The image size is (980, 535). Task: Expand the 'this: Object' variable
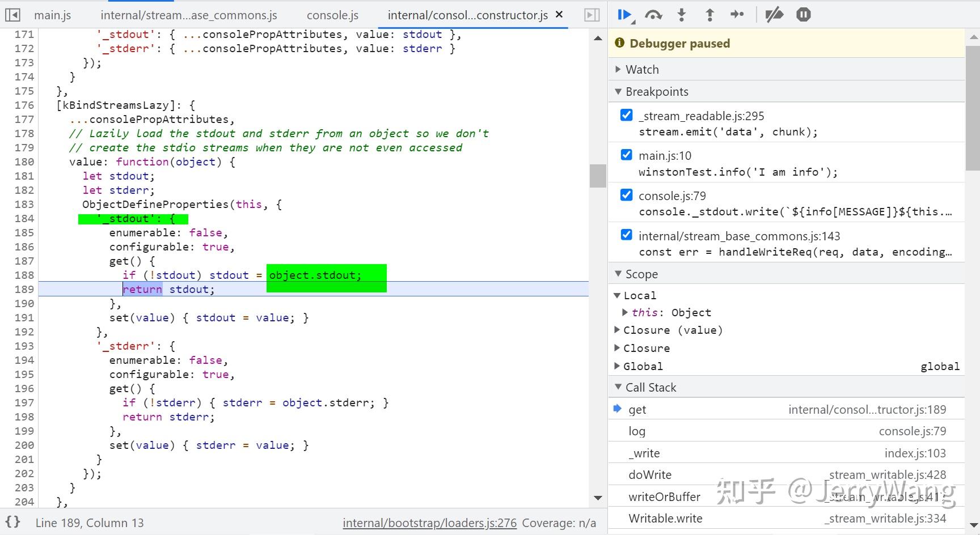(x=625, y=312)
